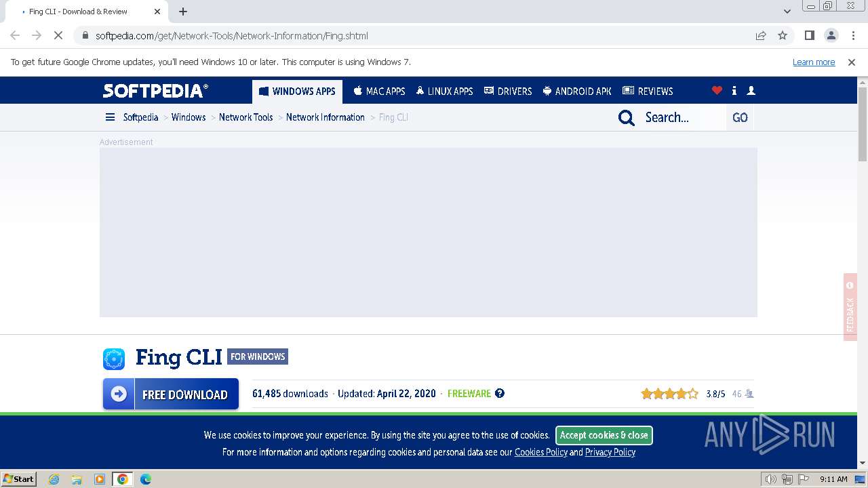Accept cookies and close banner
The image size is (868, 488).
[x=604, y=435]
